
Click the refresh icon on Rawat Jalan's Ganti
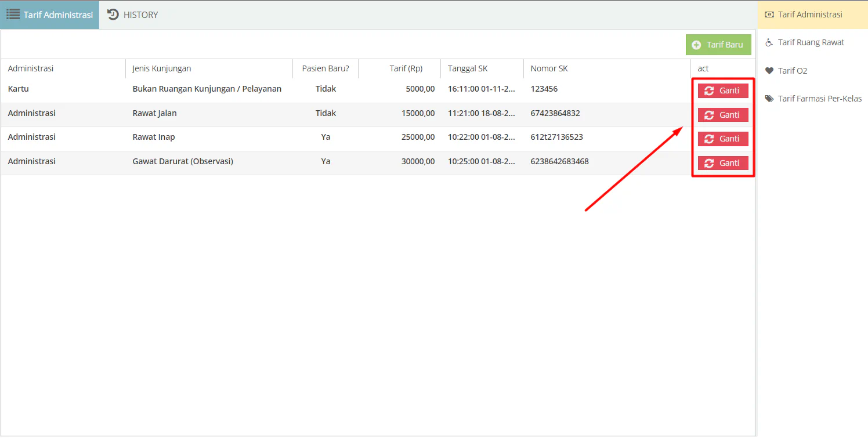tap(709, 115)
